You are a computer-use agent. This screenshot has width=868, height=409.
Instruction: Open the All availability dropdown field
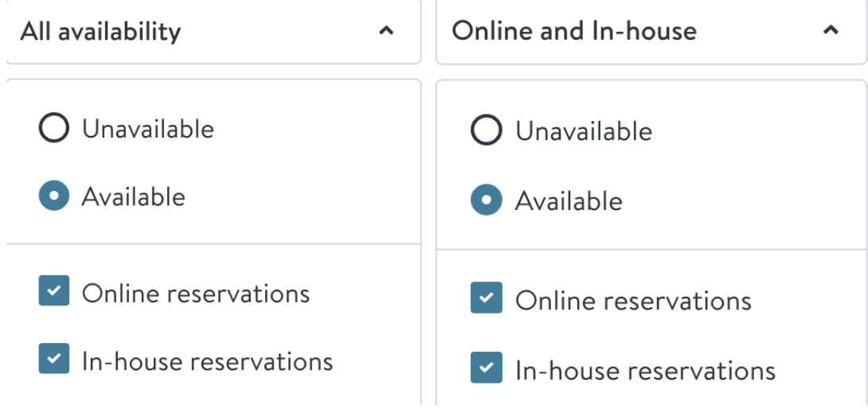click(x=213, y=32)
